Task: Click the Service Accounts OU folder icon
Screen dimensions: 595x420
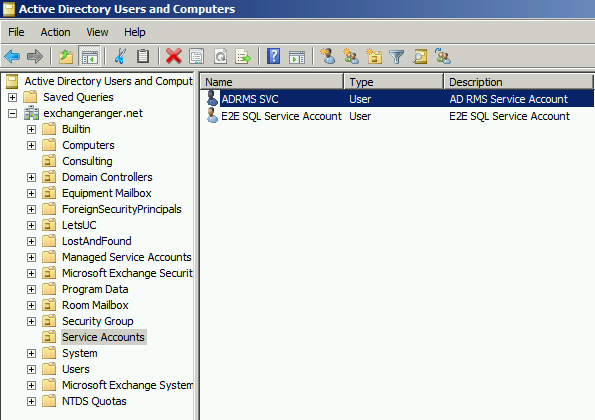Action: 49,337
